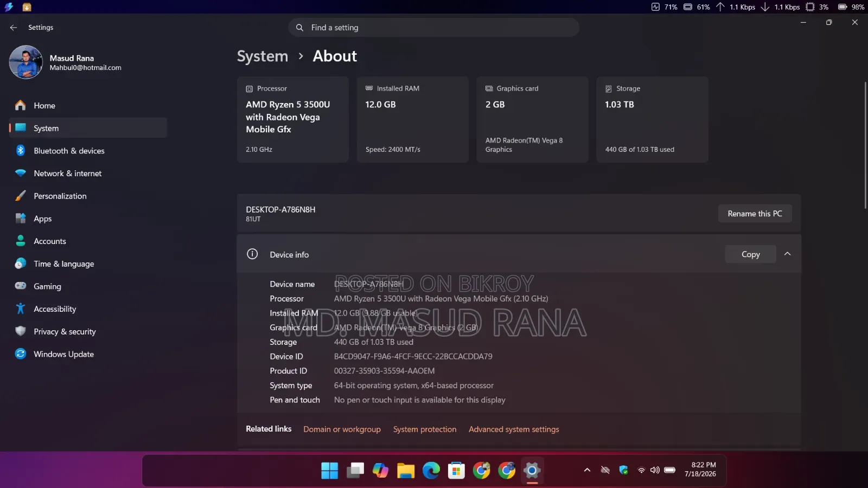Open Accounts settings

(88, 241)
